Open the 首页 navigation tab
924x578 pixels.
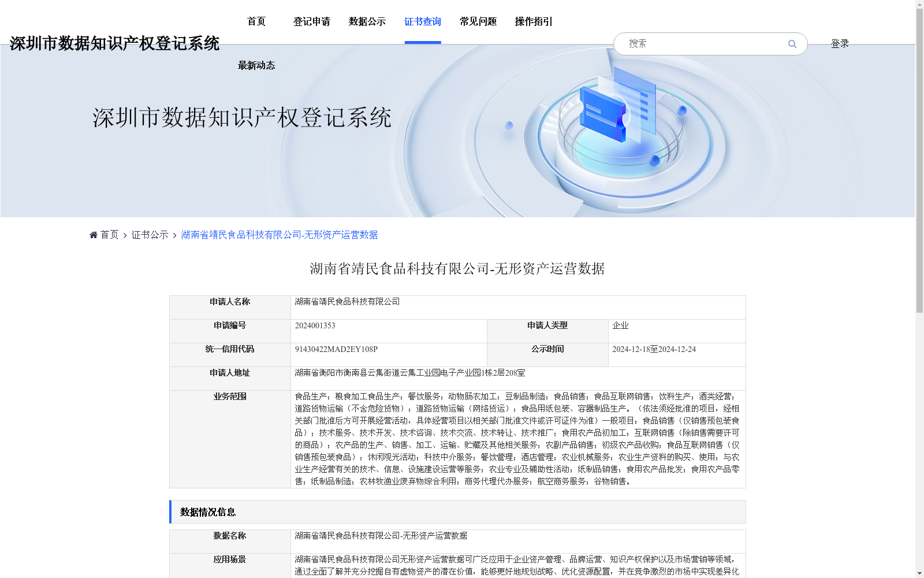point(256,21)
